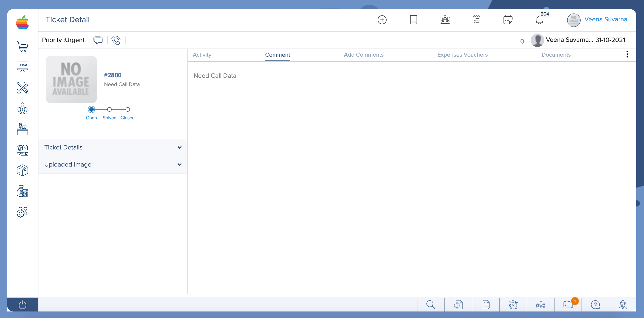The width and height of the screenshot is (644, 318).
Task: Open notifications bell showing 204
Action: 539,20
